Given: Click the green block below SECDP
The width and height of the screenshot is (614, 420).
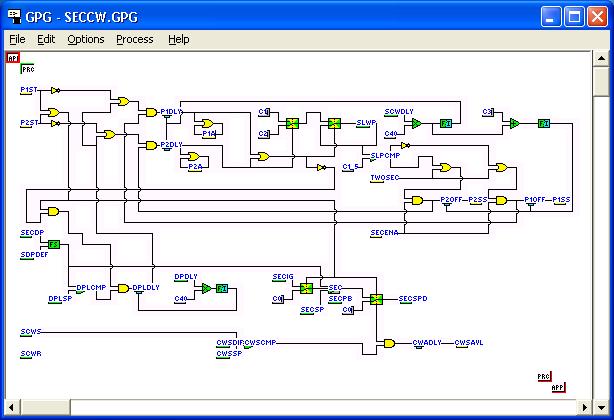Looking at the screenshot, I should tap(54, 244).
